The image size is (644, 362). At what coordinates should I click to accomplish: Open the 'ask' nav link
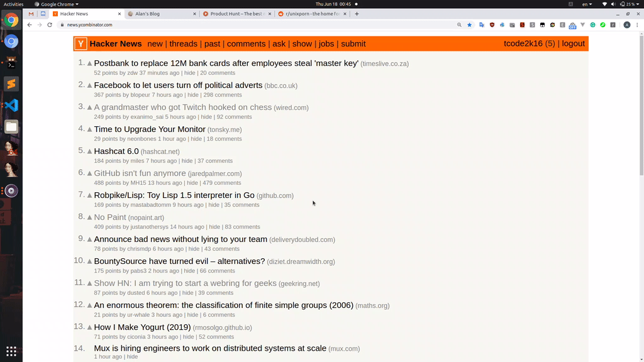pos(279,44)
